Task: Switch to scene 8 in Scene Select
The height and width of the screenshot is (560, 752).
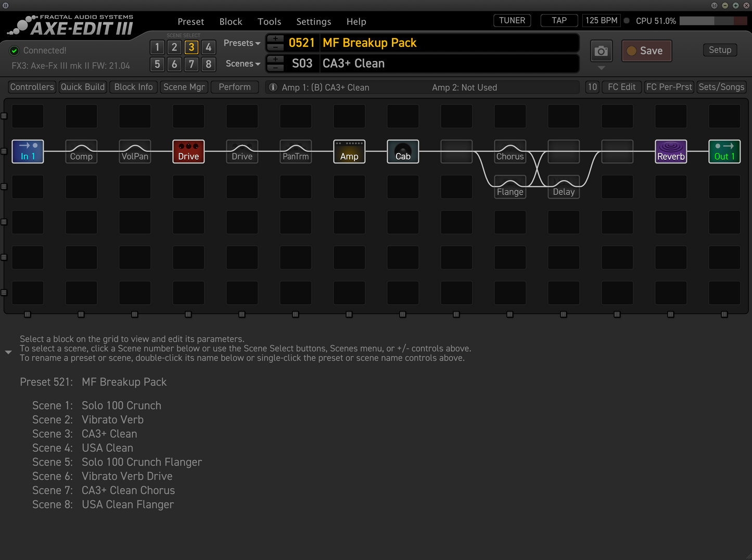Action: tap(208, 64)
